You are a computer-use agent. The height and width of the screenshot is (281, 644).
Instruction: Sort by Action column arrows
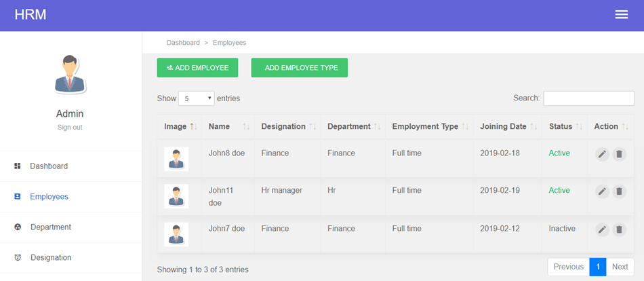[x=625, y=127]
